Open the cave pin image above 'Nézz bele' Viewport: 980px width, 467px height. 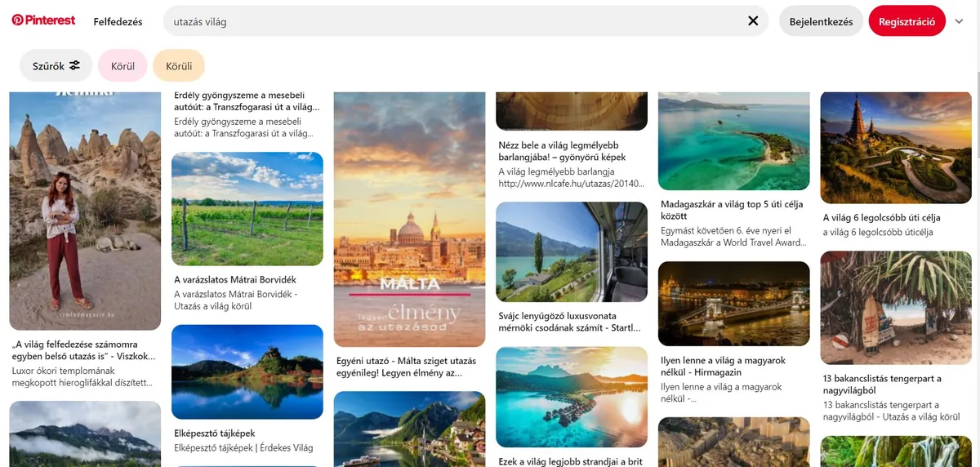pos(572,110)
